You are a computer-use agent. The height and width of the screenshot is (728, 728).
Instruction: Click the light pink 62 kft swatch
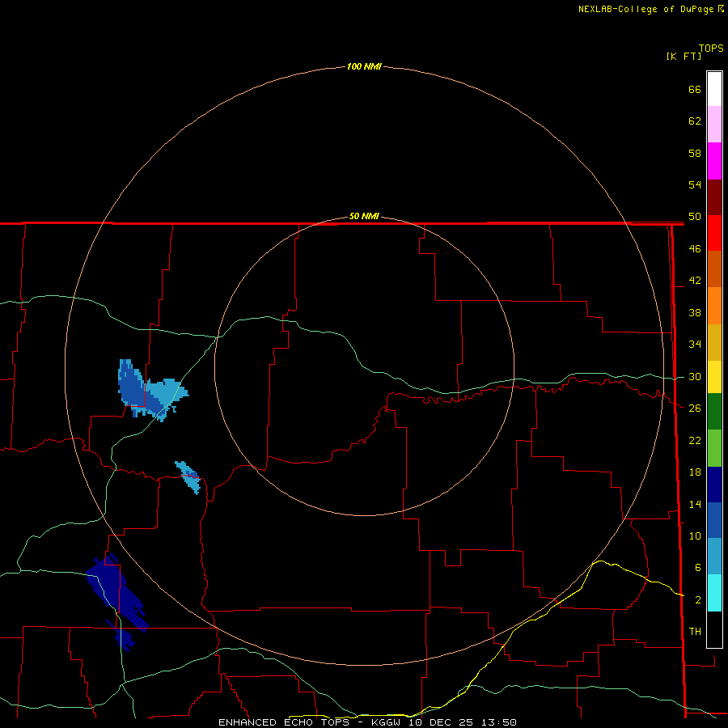point(714,125)
